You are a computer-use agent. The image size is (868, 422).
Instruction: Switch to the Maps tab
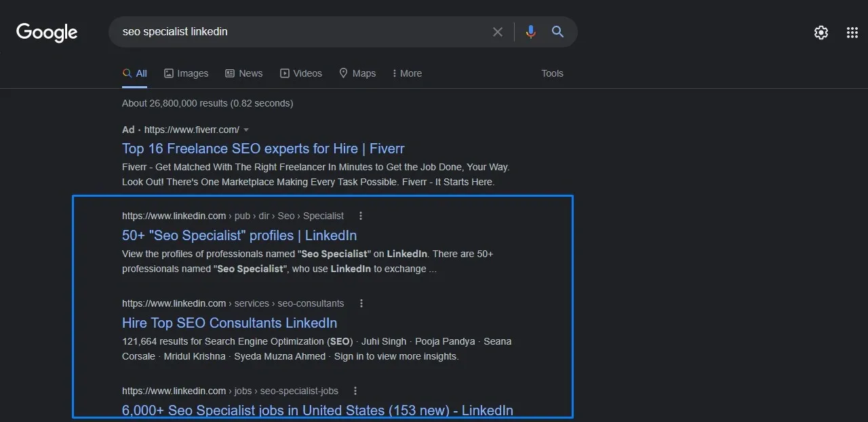(x=357, y=73)
